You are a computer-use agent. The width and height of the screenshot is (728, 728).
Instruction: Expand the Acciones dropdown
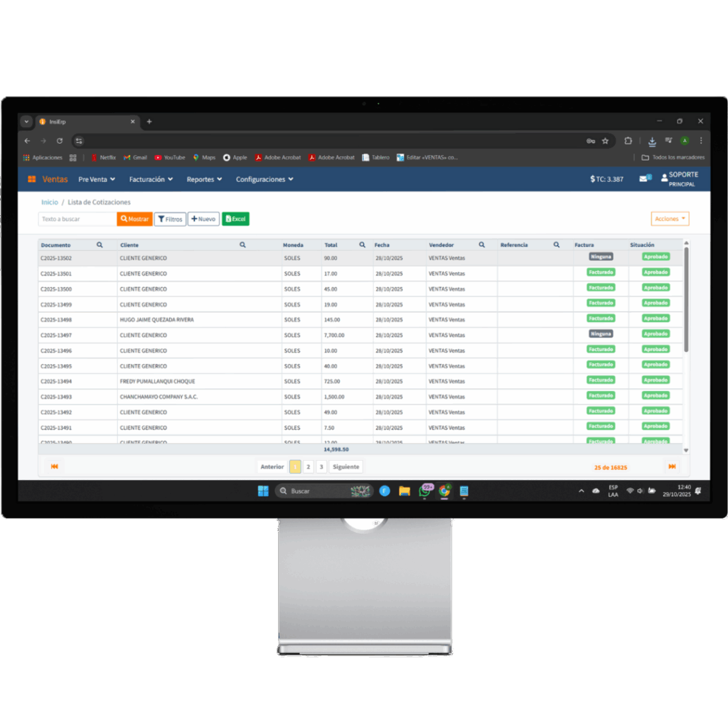pyautogui.click(x=670, y=219)
